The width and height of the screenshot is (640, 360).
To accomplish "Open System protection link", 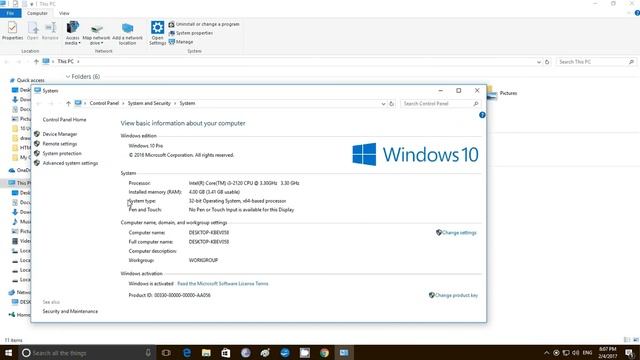I will (62, 153).
